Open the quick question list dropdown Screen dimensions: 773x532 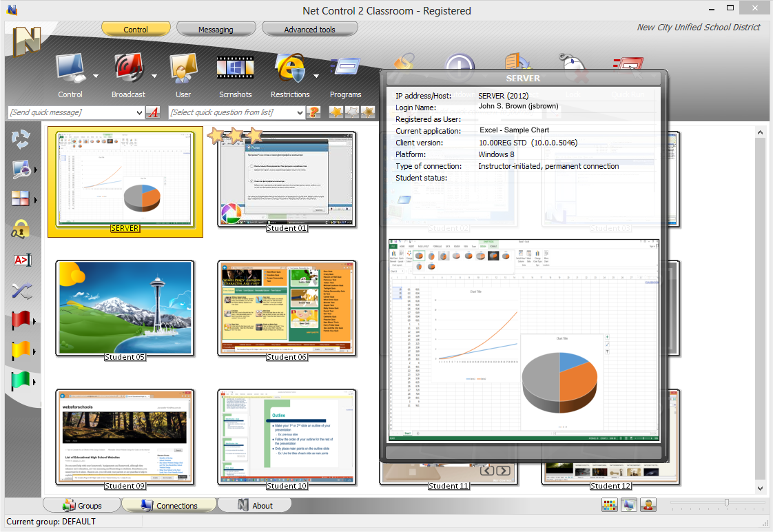click(x=300, y=112)
